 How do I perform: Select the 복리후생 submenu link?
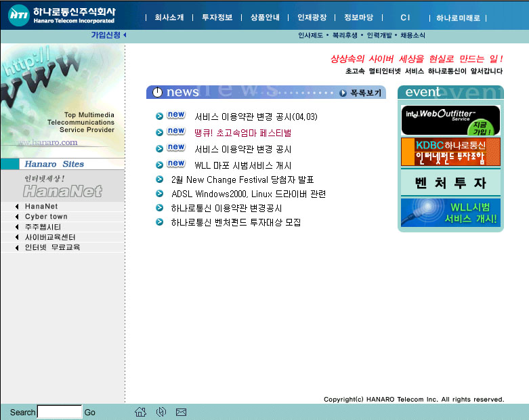click(345, 35)
